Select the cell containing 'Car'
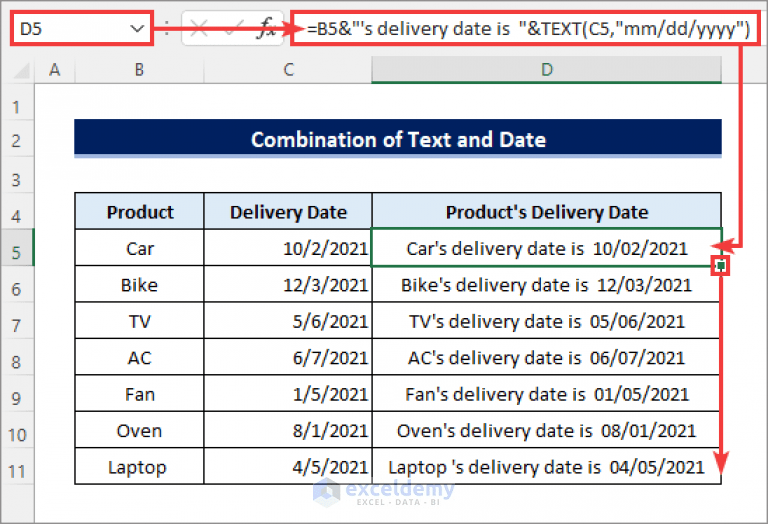This screenshot has width=768, height=524. pyautogui.click(x=140, y=248)
